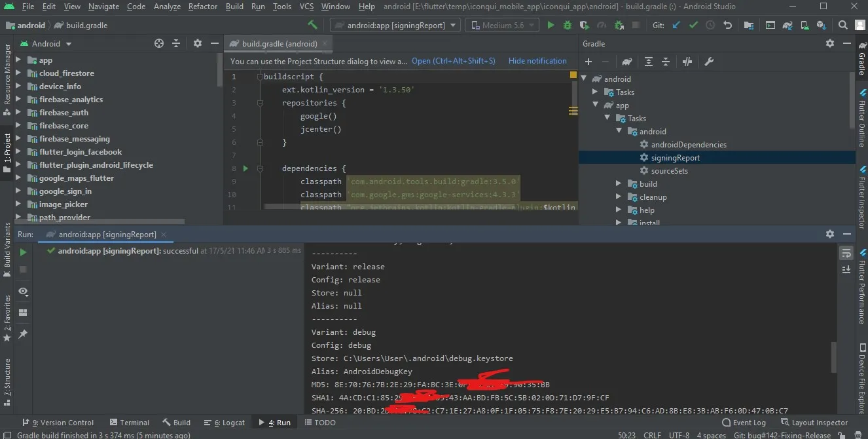
Task: Click Open (Ctrl+Alt+Shift+S) link in notification
Action: click(x=454, y=61)
